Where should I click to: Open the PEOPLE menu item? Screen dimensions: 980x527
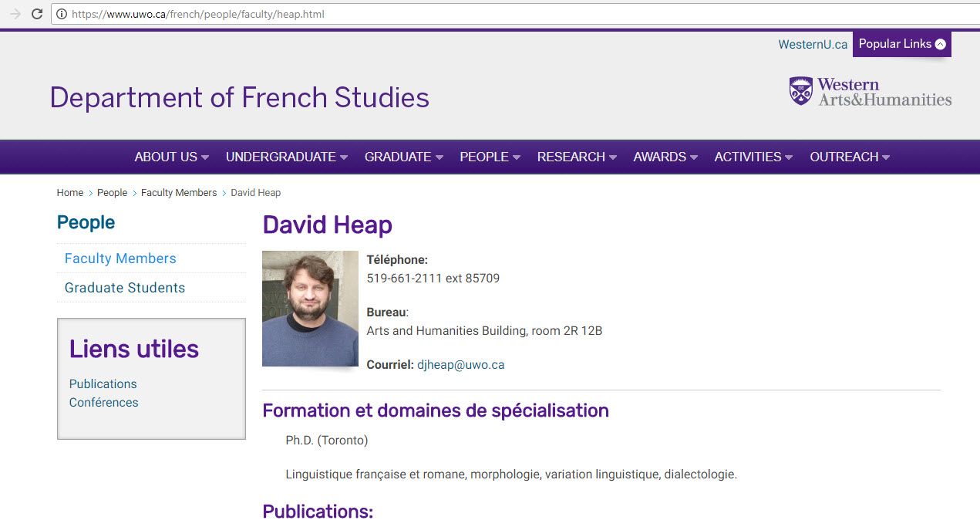pos(489,157)
